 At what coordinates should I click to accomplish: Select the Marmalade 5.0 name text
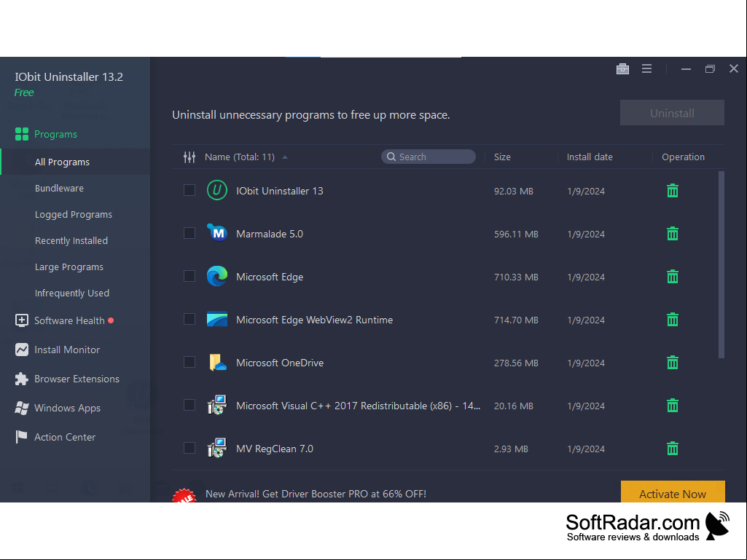pos(270,234)
